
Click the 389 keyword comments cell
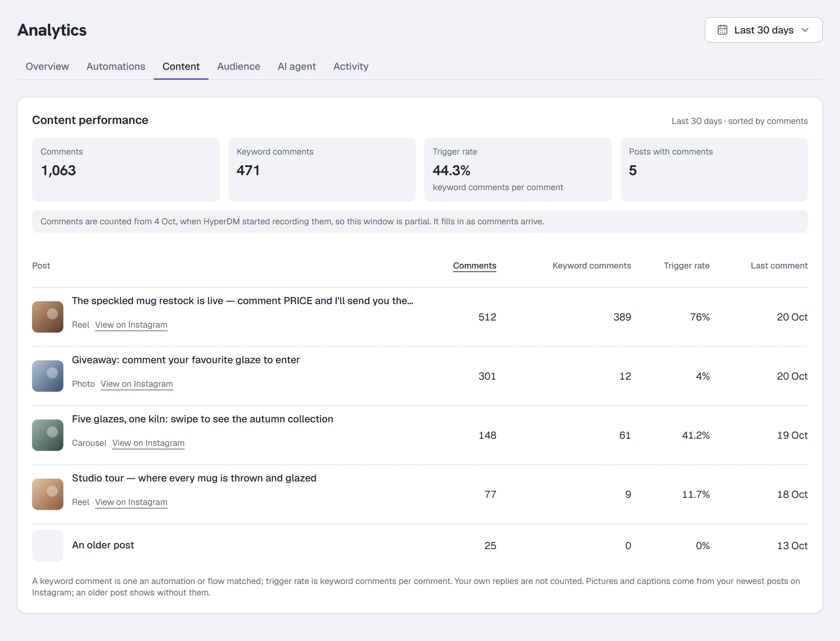(x=622, y=317)
